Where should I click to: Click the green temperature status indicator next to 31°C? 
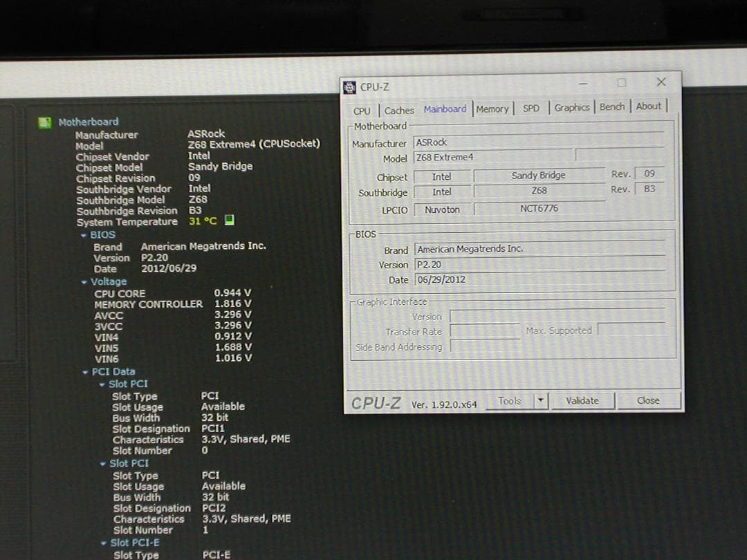point(228,221)
